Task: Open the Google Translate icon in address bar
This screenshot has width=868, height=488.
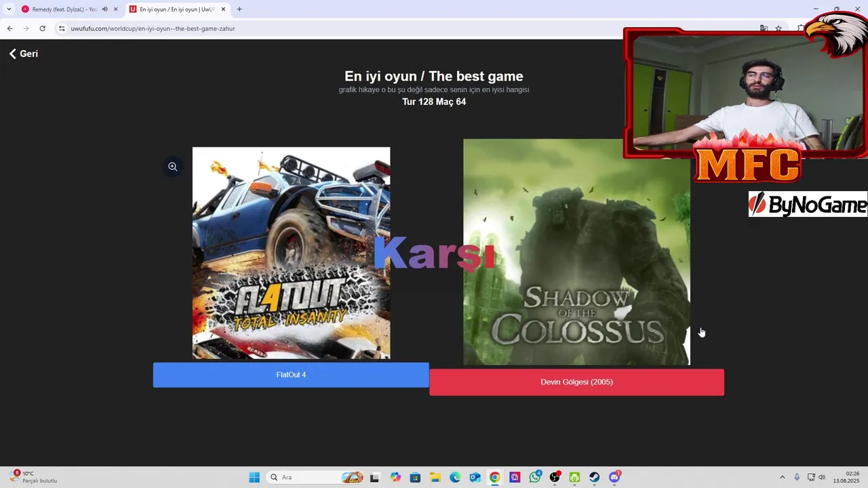Action: click(x=764, y=28)
